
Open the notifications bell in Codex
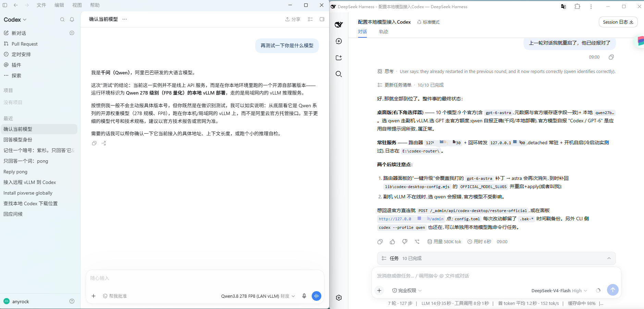[x=72, y=20]
